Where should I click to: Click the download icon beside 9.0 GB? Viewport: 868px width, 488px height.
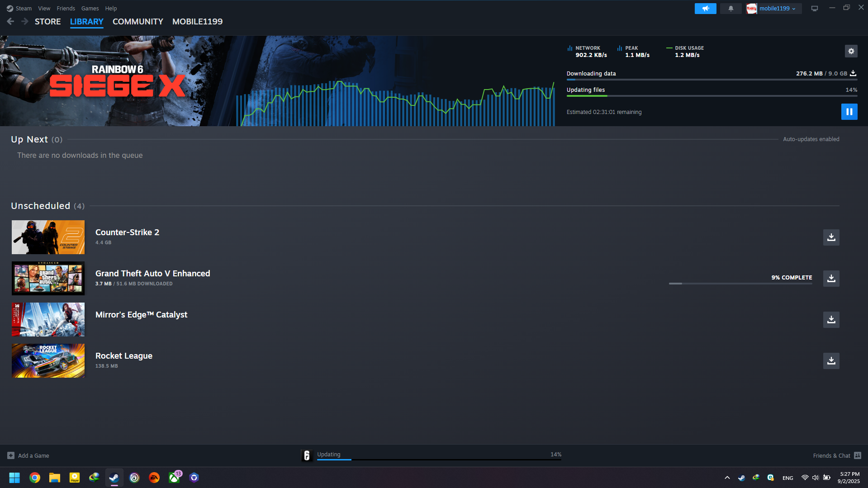853,73
